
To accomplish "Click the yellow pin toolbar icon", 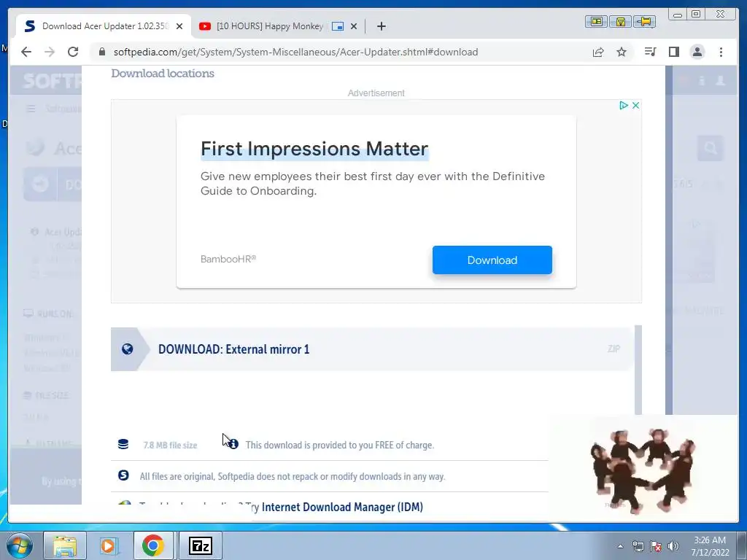I will click(x=645, y=21).
